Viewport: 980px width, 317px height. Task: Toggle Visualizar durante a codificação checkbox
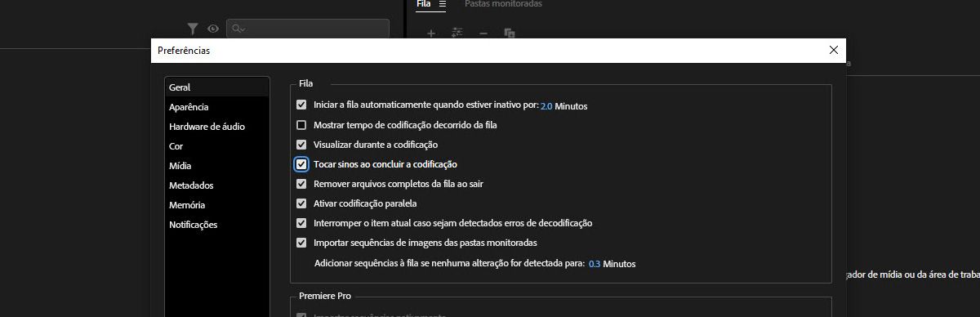[301, 145]
